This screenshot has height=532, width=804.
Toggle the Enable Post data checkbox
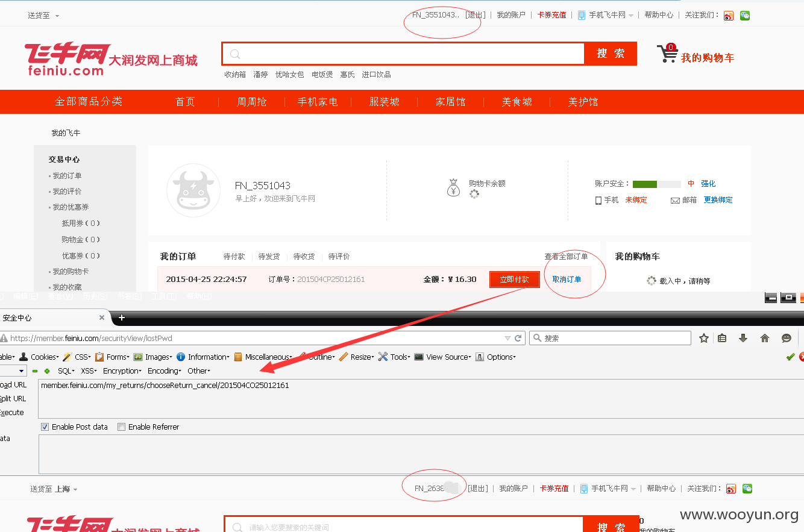point(45,427)
